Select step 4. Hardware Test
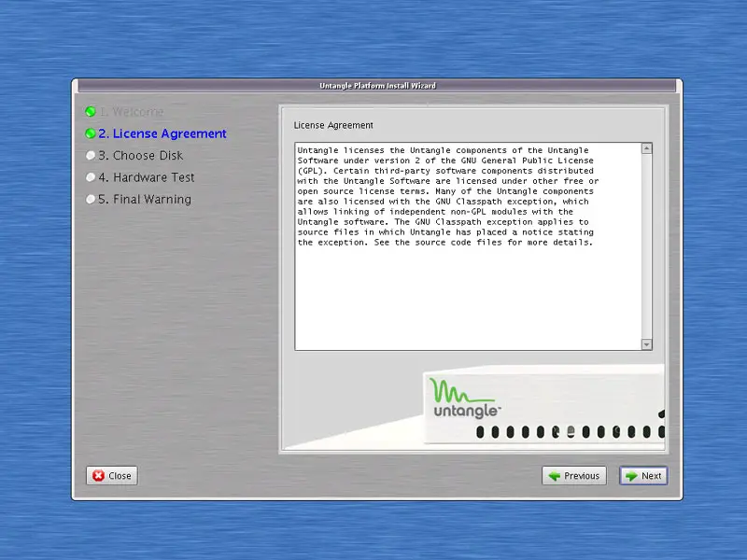 click(147, 177)
